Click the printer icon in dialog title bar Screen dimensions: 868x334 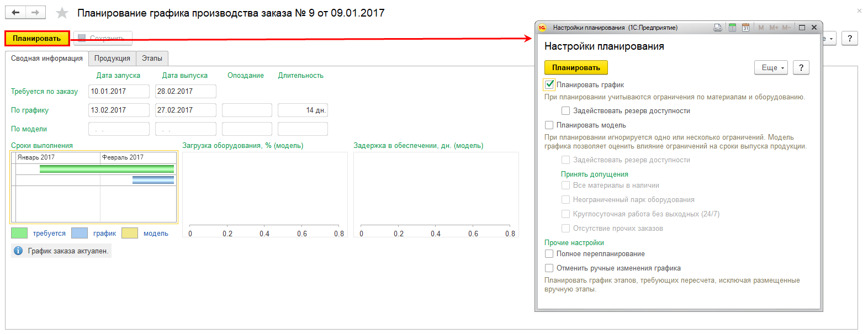point(717,28)
